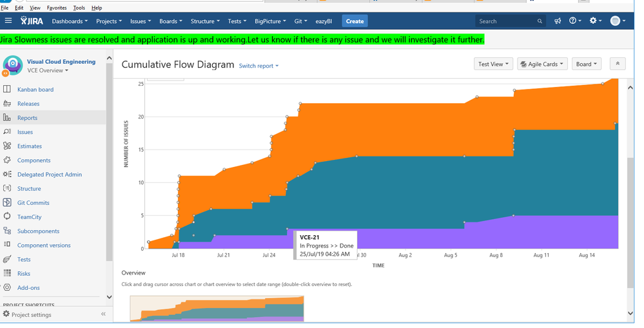Click the Risks grid icon
The width and height of the screenshot is (644, 328).
(x=7, y=273)
